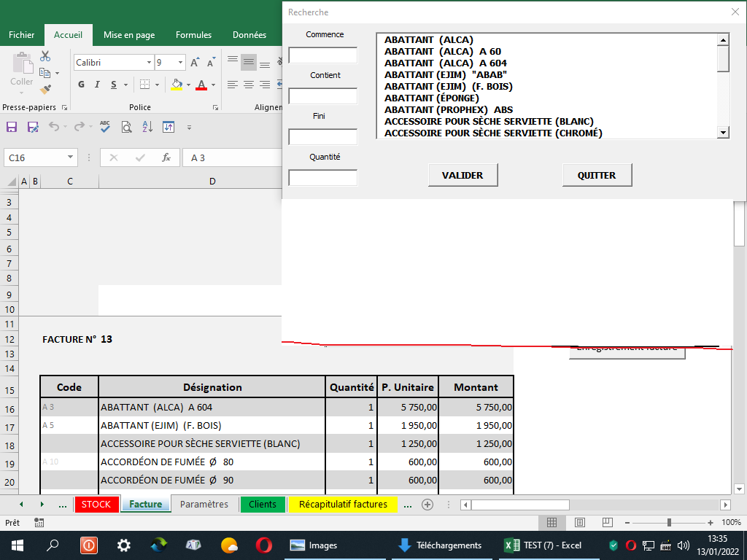Increase font size with large A icon
Screen dimensions: 747x560
(x=195, y=63)
